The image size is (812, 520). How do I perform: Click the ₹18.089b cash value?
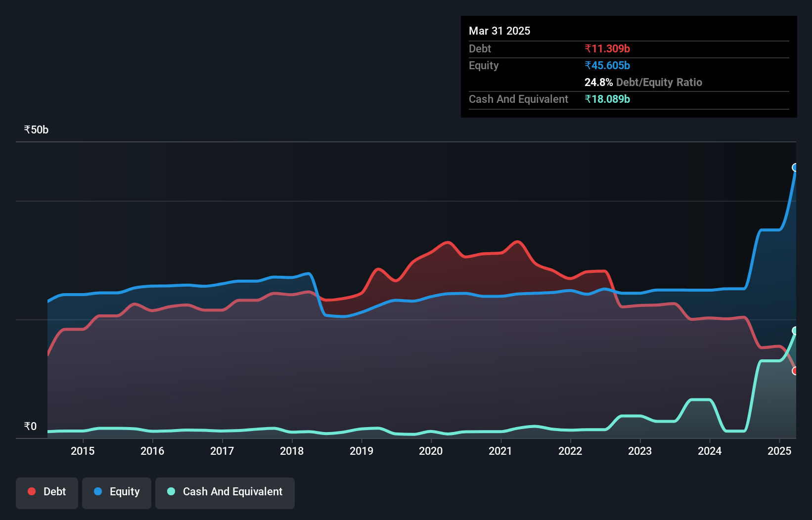[x=607, y=99]
